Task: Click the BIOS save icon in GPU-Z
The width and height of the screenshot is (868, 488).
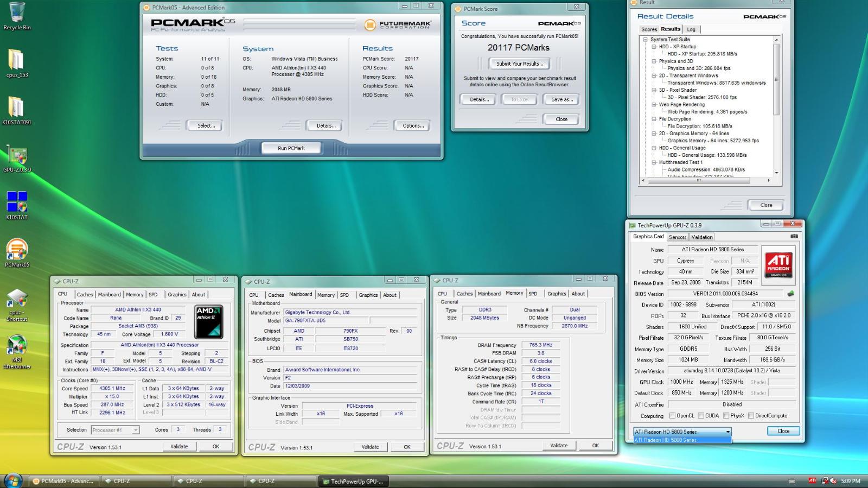Action: [790, 294]
